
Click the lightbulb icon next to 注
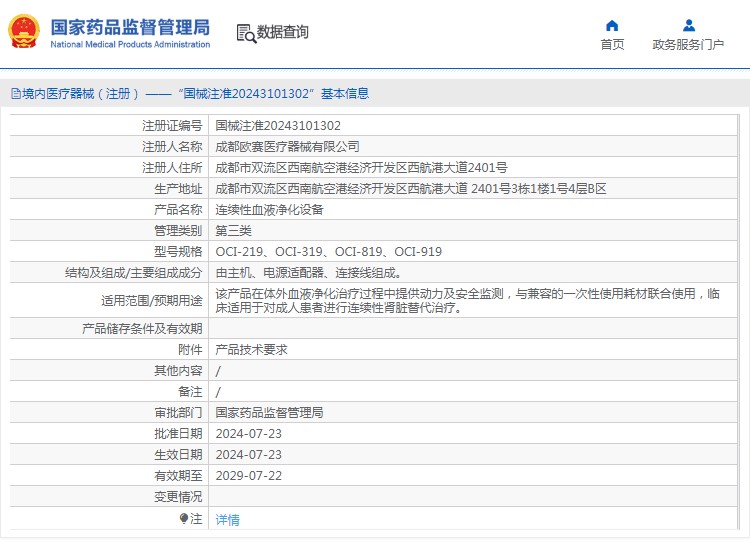pos(184,518)
